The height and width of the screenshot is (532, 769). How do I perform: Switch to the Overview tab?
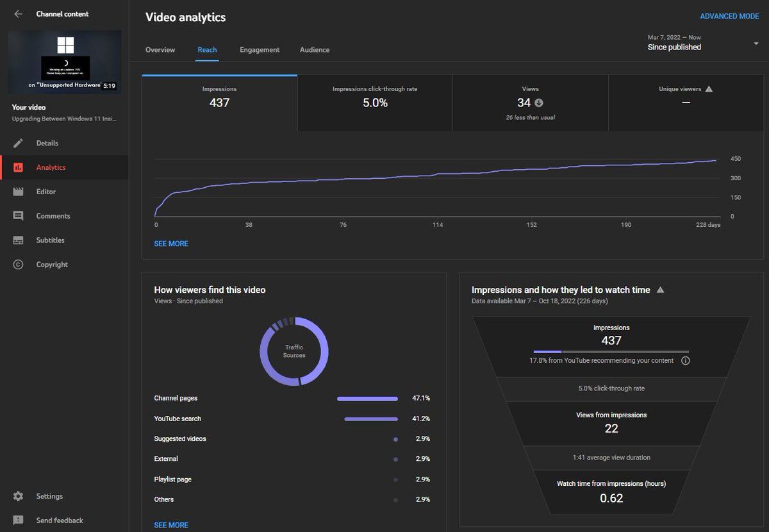coord(160,50)
